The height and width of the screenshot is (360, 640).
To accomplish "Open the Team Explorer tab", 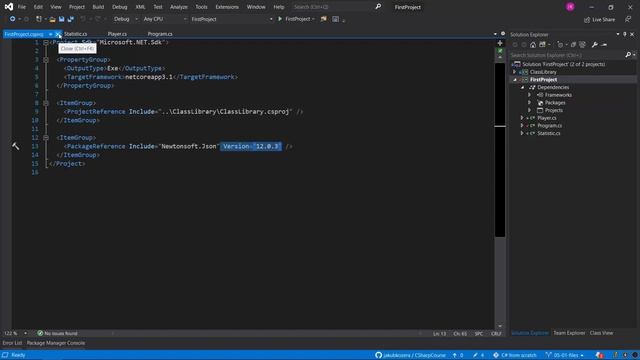I will (569, 333).
